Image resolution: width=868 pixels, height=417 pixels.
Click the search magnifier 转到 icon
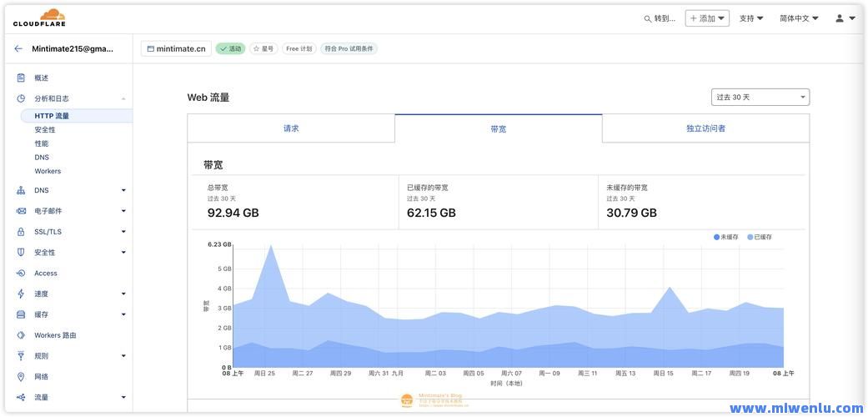pyautogui.click(x=648, y=18)
